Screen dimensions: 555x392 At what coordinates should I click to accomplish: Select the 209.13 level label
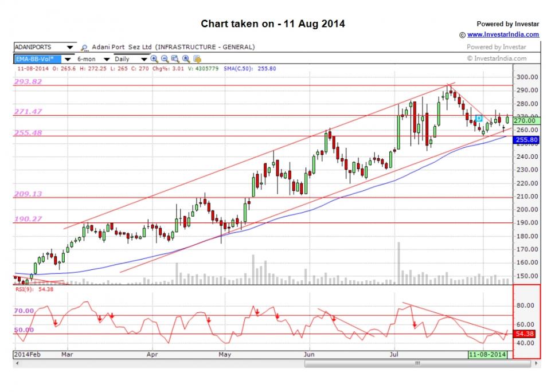pos(28,194)
